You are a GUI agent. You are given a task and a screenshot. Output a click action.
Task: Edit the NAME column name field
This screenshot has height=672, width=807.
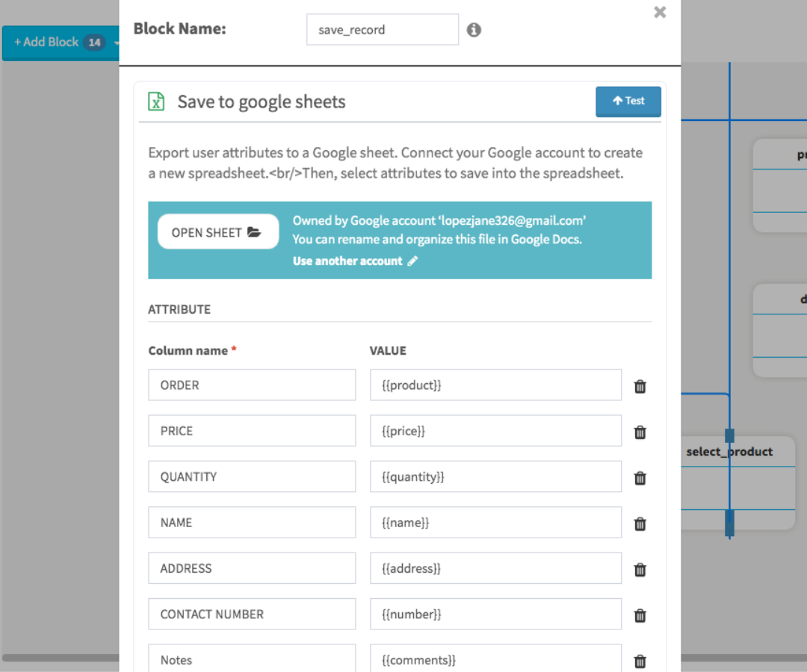pyautogui.click(x=252, y=522)
